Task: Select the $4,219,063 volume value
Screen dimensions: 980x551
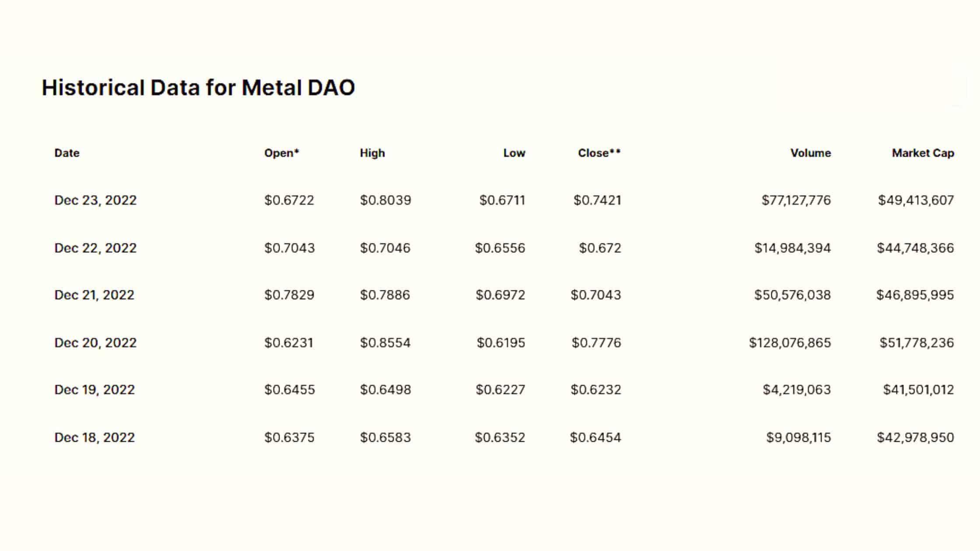Action: point(797,390)
